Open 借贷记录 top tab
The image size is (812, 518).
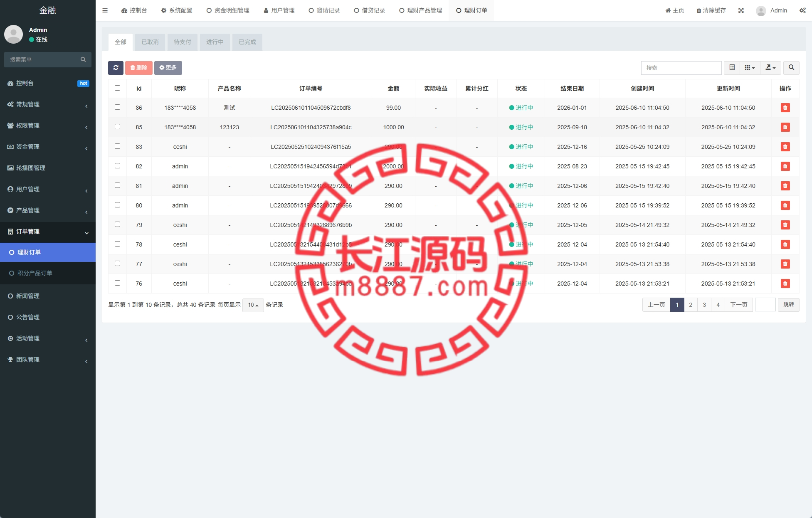(370, 10)
